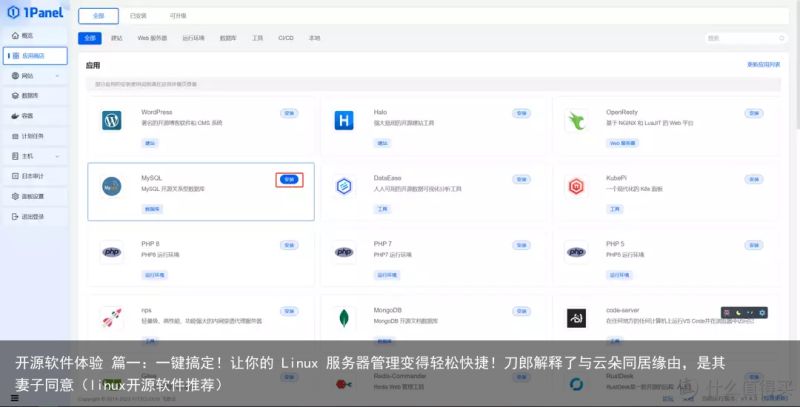Viewport: 800px width, 407px height.
Task: Install the PHP 7 runtime
Action: [521, 245]
